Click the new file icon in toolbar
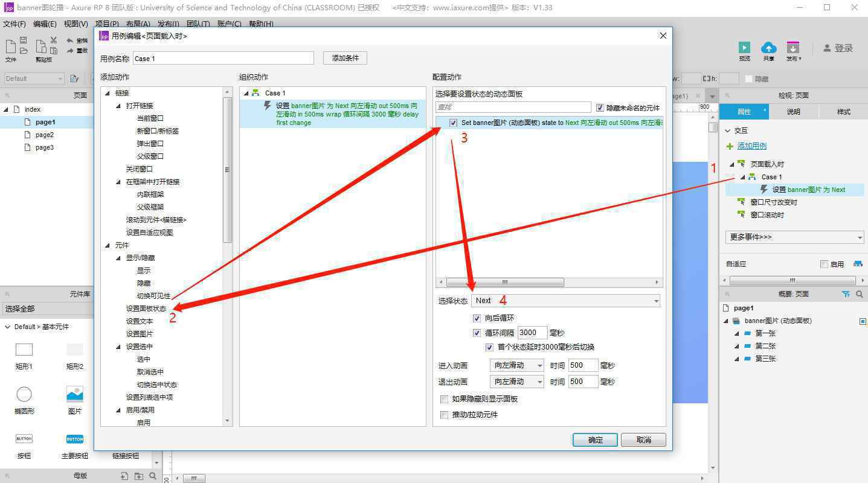This screenshot has height=483, width=868. (10, 46)
